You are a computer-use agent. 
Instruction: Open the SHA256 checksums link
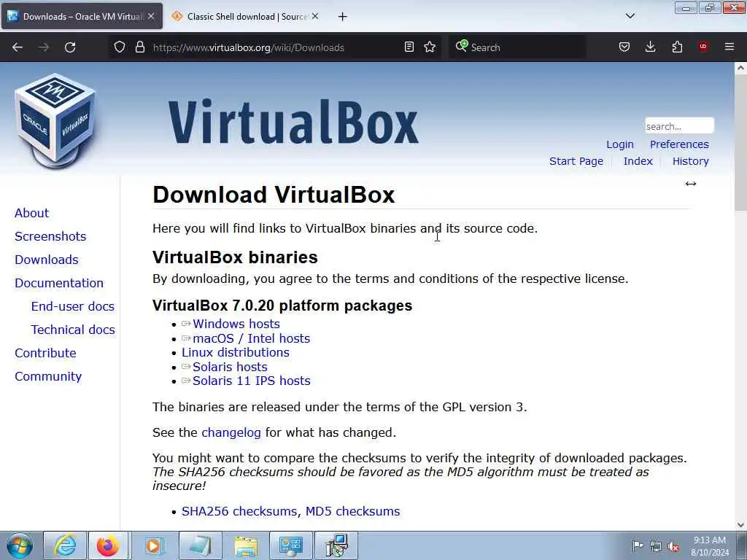239,511
